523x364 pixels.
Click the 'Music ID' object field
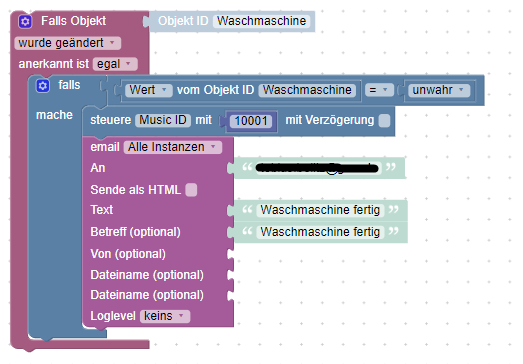(163, 120)
